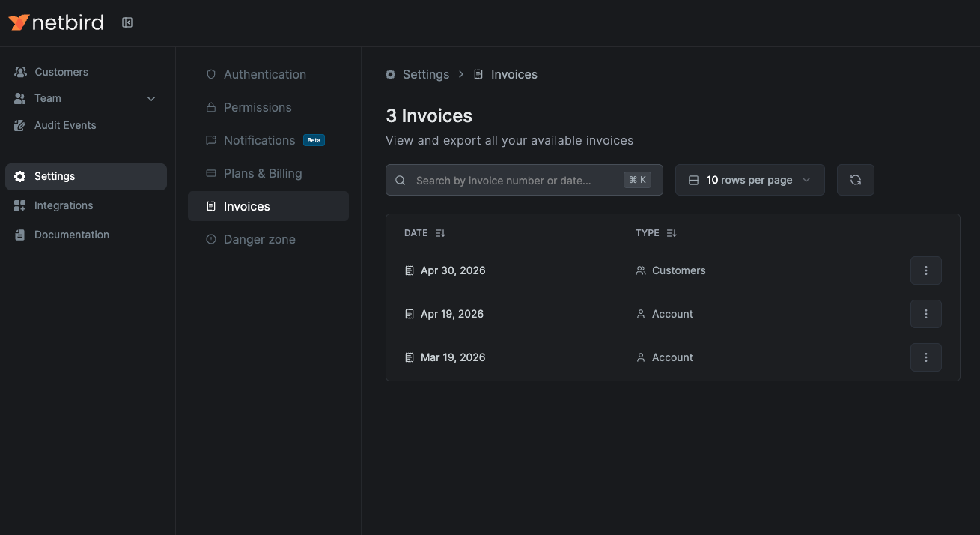This screenshot has width=980, height=535.
Task: Open actions menu for Apr 30, 2026 invoice
Action: tap(926, 270)
